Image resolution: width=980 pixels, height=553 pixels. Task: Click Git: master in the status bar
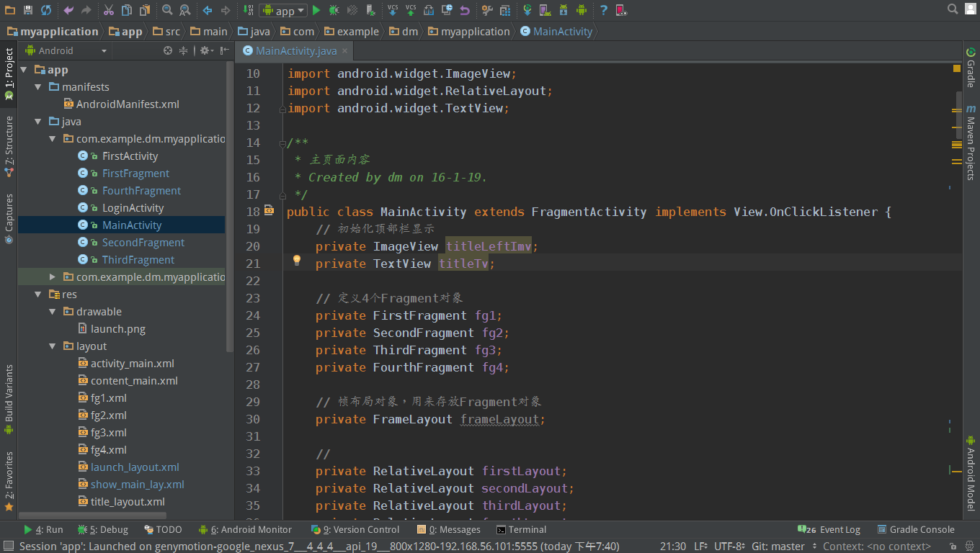click(779, 546)
